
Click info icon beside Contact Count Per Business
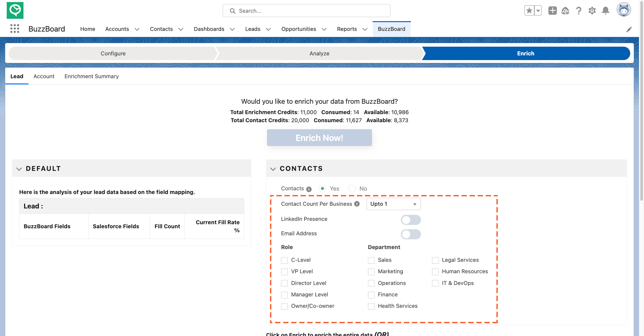(357, 204)
